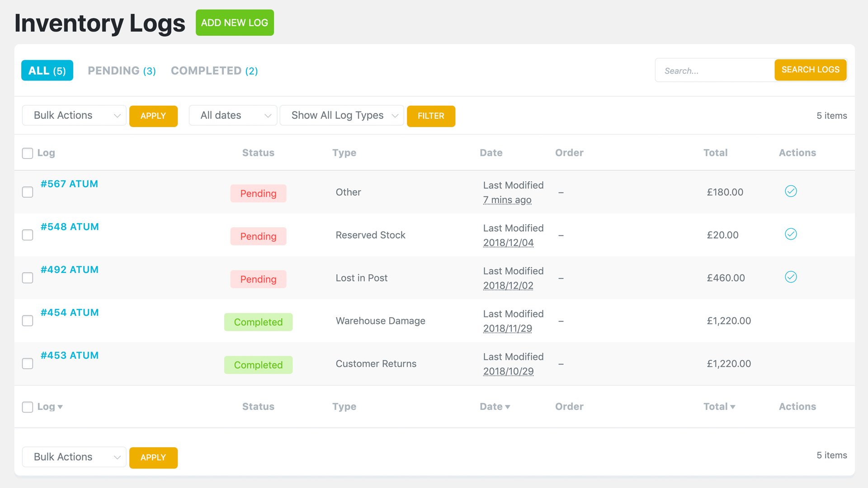Tick checkbox for log #492 ATUM

point(28,278)
